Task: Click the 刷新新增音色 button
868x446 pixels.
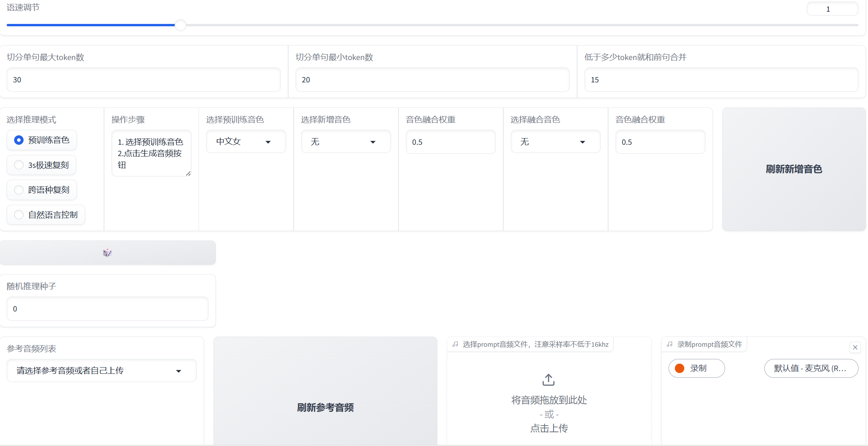Action: click(x=794, y=169)
